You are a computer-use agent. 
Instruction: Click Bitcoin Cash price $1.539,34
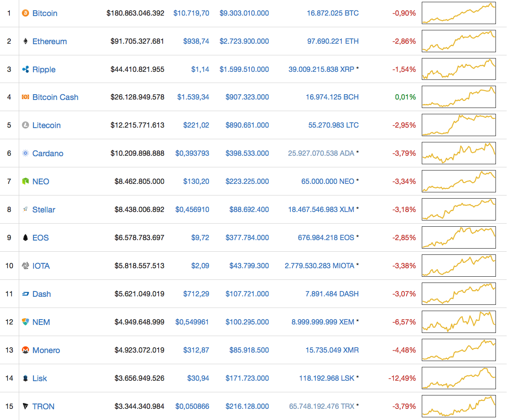193,97
